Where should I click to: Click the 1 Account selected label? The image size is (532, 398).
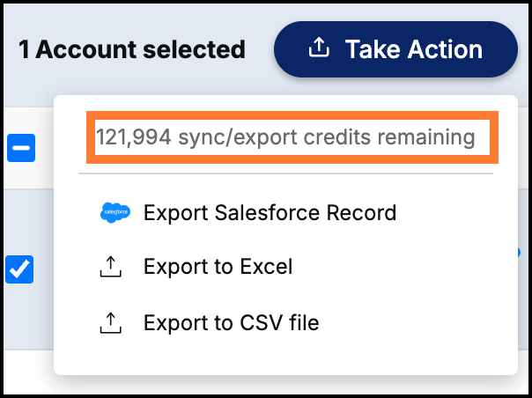coord(132,49)
